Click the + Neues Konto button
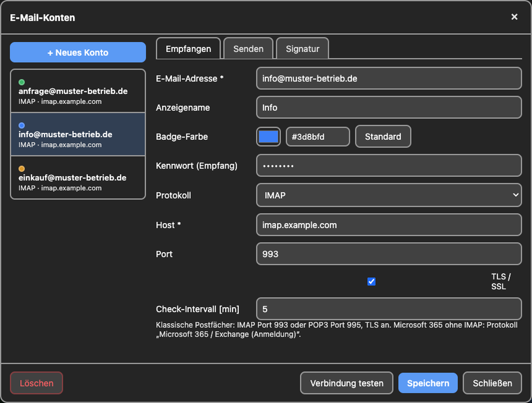 (x=78, y=52)
